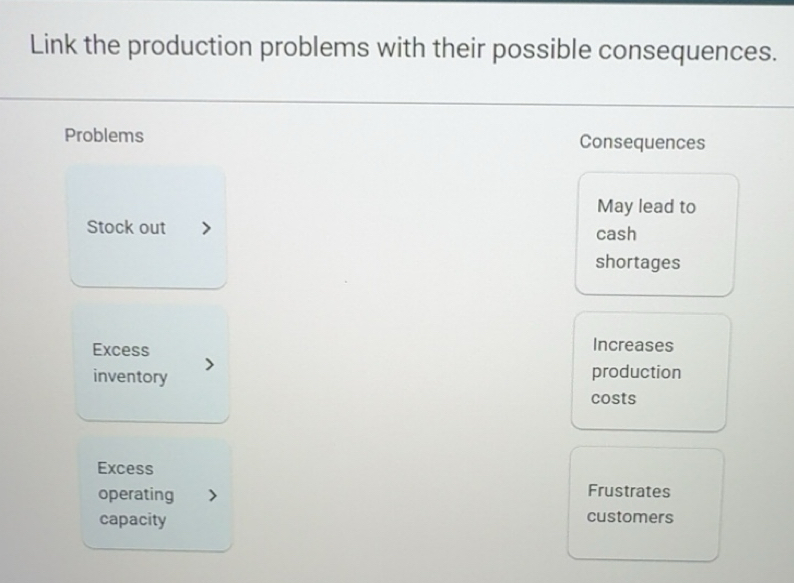Screen dimensions: 794x583
Task: Click the Consequences column heading
Action: pyautogui.click(x=642, y=142)
